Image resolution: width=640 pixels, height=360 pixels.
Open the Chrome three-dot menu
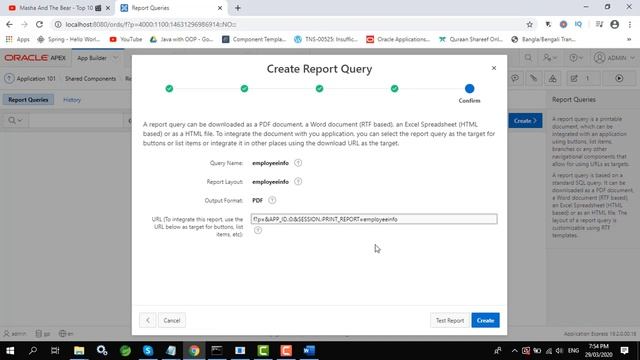click(630, 24)
